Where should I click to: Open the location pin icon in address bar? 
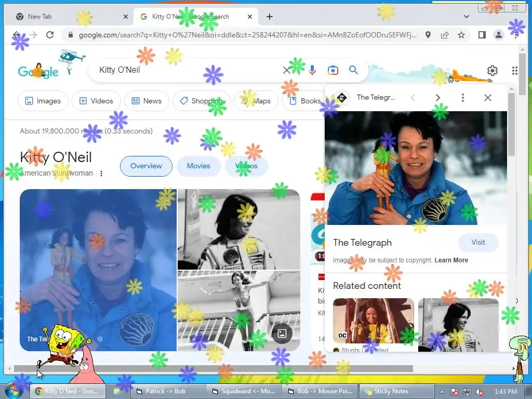(428, 35)
